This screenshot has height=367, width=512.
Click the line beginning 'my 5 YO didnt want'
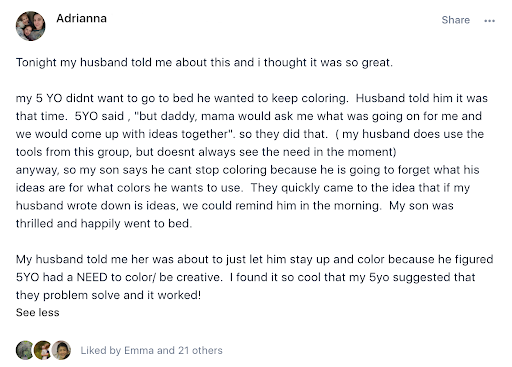pyautogui.click(x=252, y=98)
